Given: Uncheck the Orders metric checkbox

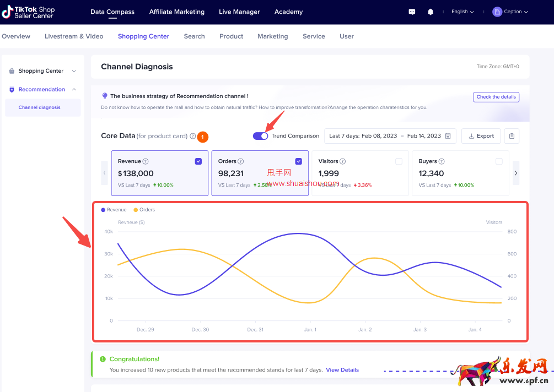Looking at the screenshot, I should click(x=299, y=161).
